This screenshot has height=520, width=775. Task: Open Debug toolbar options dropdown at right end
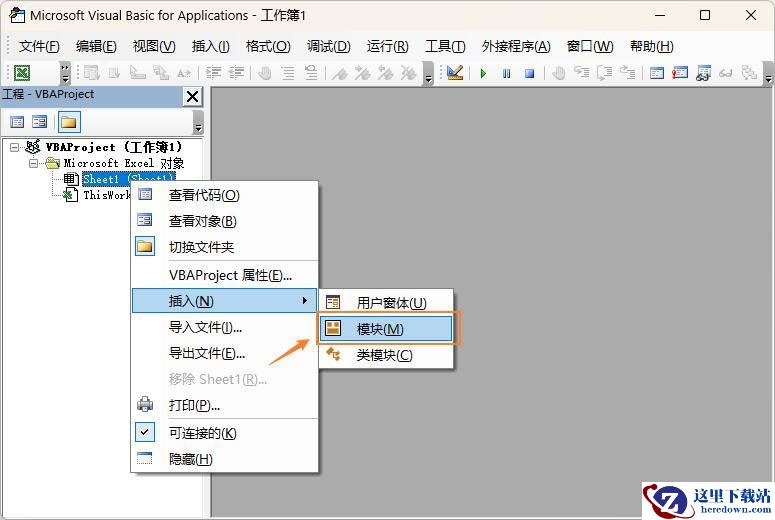[x=768, y=73]
